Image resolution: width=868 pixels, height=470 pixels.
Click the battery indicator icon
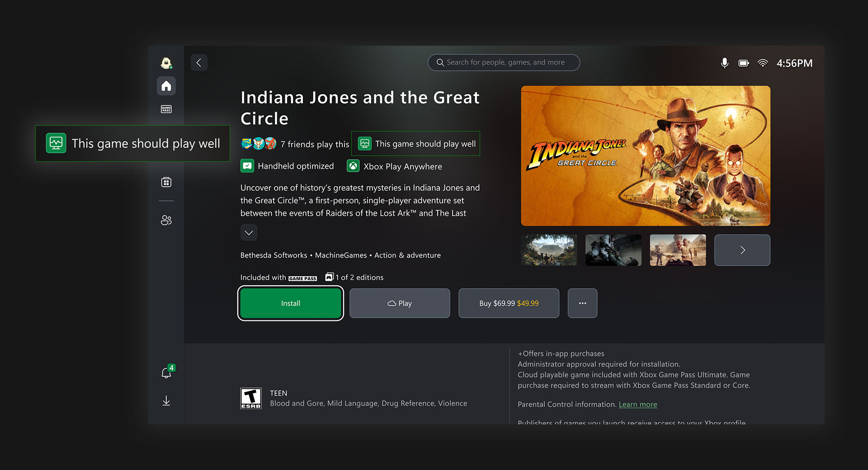pyautogui.click(x=744, y=63)
